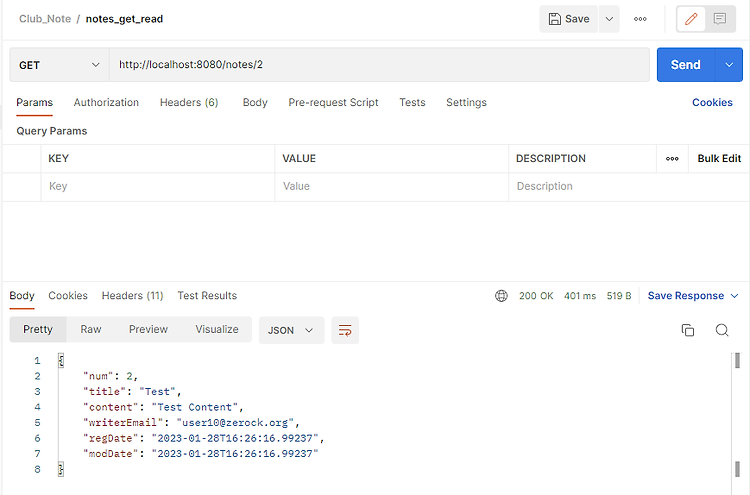
Task: Switch to the Authorization tab
Action: [x=106, y=102]
